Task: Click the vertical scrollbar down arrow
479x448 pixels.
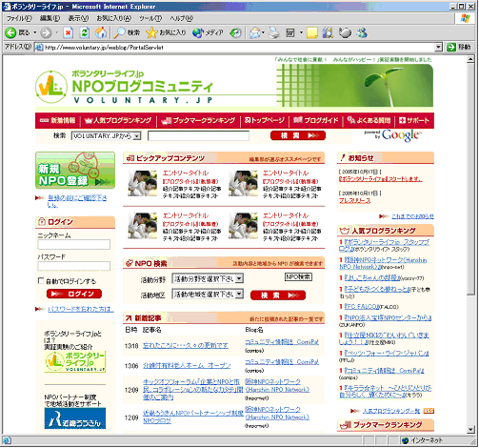Action: point(470,429)
